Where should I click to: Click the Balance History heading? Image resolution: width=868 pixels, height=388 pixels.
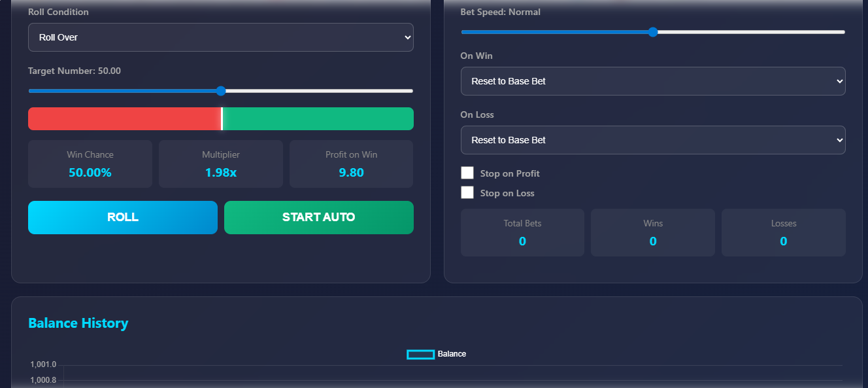(x=78, y=323)
